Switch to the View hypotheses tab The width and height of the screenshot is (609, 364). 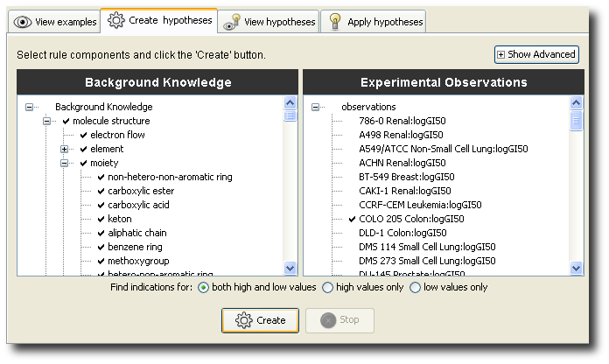pyautogui.click(x=269, y=22)
